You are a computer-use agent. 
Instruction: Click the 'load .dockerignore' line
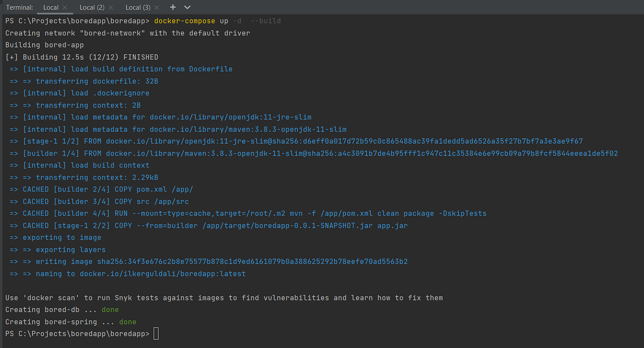click(79, 93)
